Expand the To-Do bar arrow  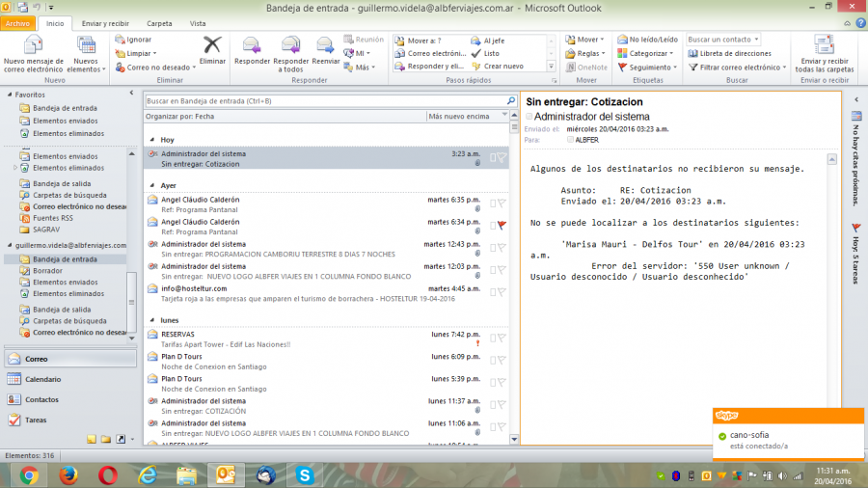[x=856, y=99]
